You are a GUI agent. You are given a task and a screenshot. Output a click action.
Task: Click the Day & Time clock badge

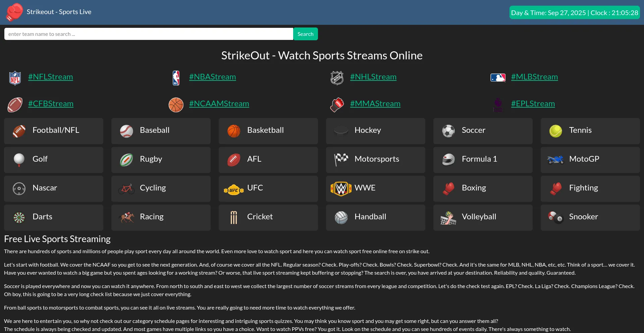click(574, 13)
